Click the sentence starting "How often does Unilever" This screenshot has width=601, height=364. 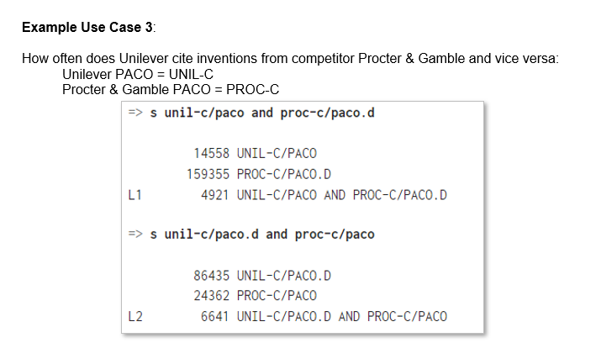(290, 59)
